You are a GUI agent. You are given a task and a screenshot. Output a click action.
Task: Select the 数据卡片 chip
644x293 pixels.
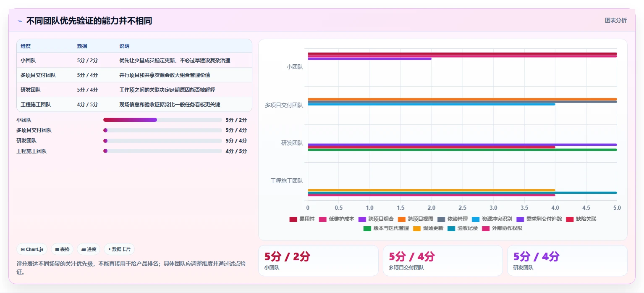[x=119, y=249]
